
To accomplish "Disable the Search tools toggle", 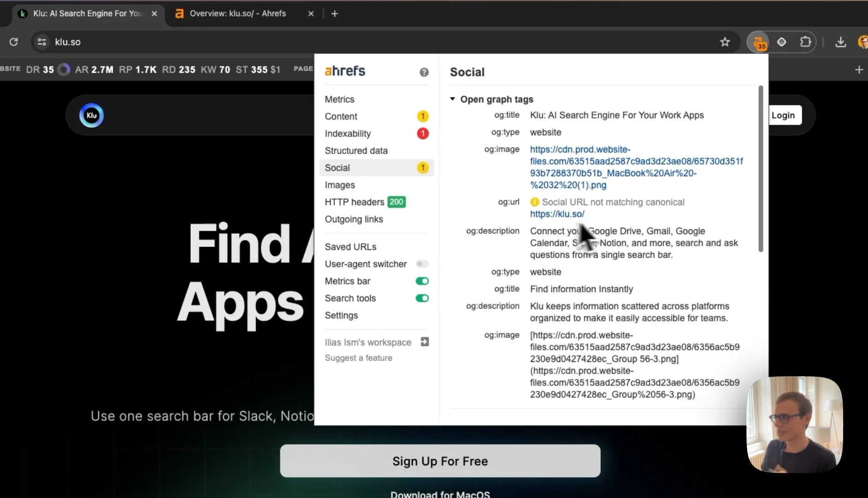I will [422, 298].
